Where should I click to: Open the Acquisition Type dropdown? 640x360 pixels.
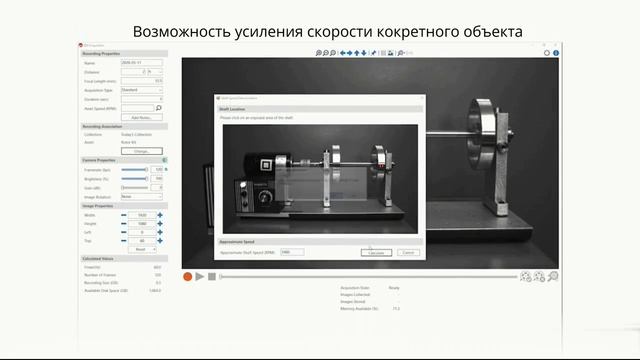pos(142,90)
